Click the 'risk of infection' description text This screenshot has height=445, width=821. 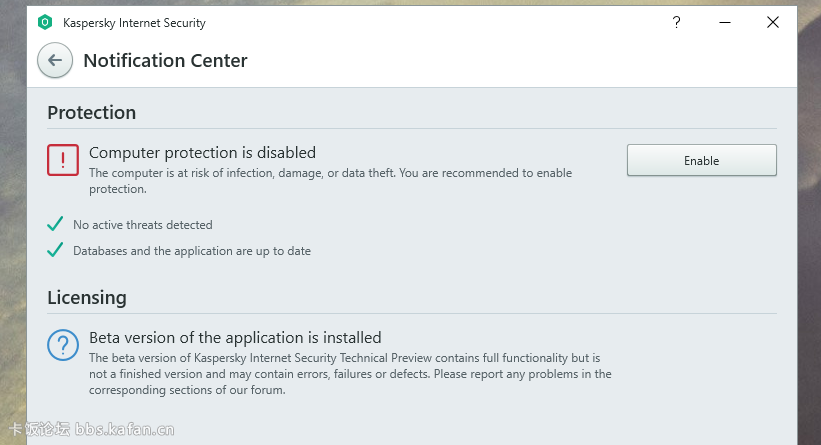click(330, 181)
